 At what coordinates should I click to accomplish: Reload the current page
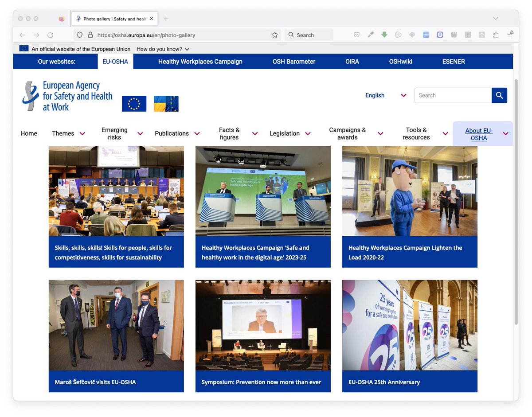(51, 35)
